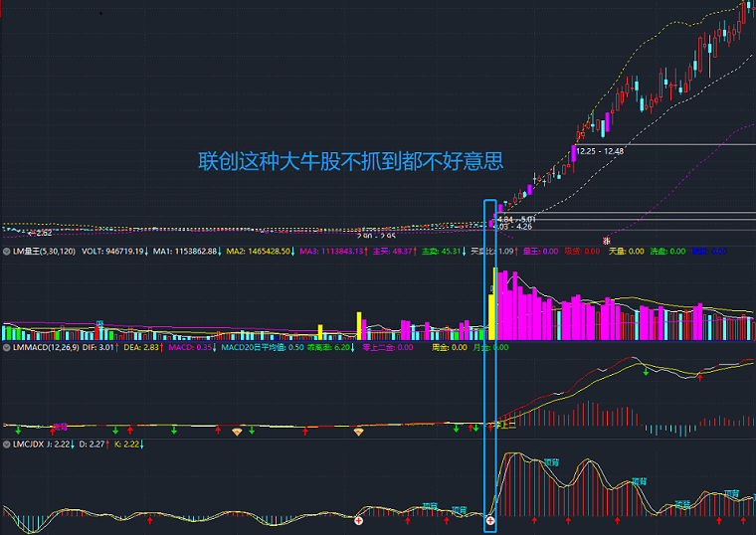Select the yellow DEA: 2.83 value
Viewport: 756px width, 535px height.
click(143, 347)
